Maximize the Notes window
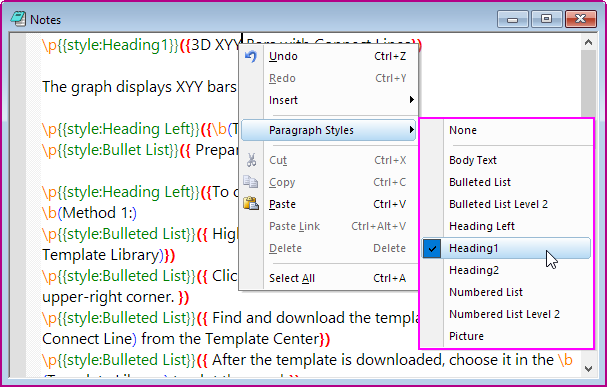This screenshot has height=387, width=607. click(x=546, y=19)
